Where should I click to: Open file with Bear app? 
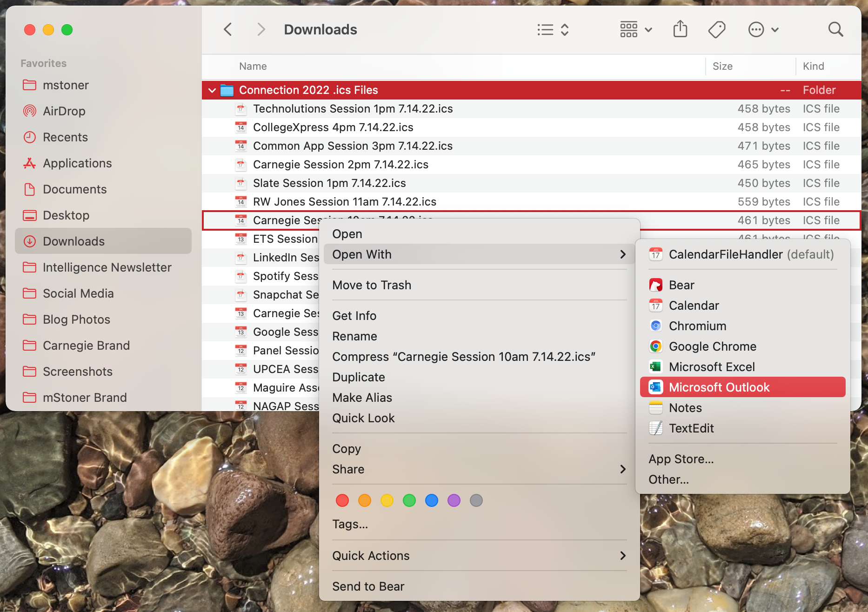pyautogui.click(x=742, y=285)
